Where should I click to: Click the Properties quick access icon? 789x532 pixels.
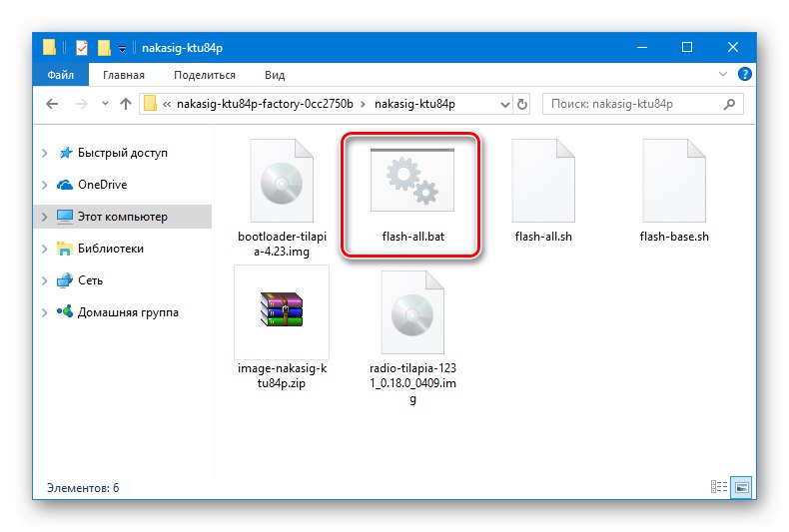pos(82,48)
